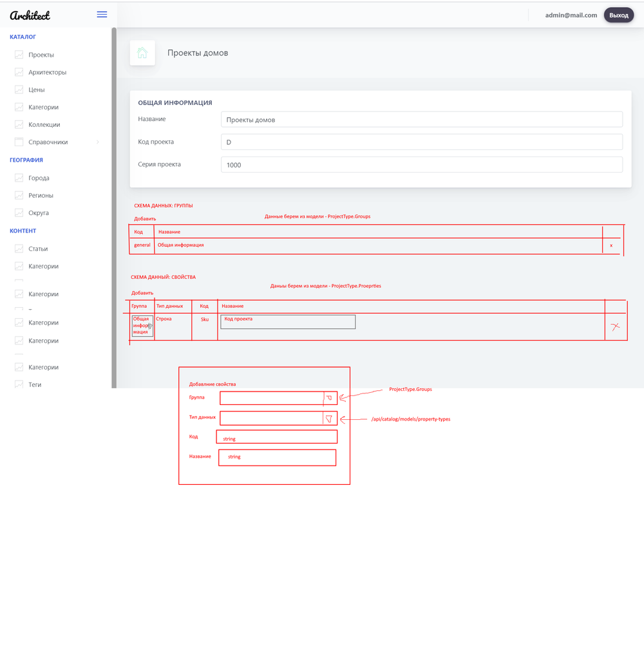Click the sidebar vertical scrollbar

click(114, 193)
